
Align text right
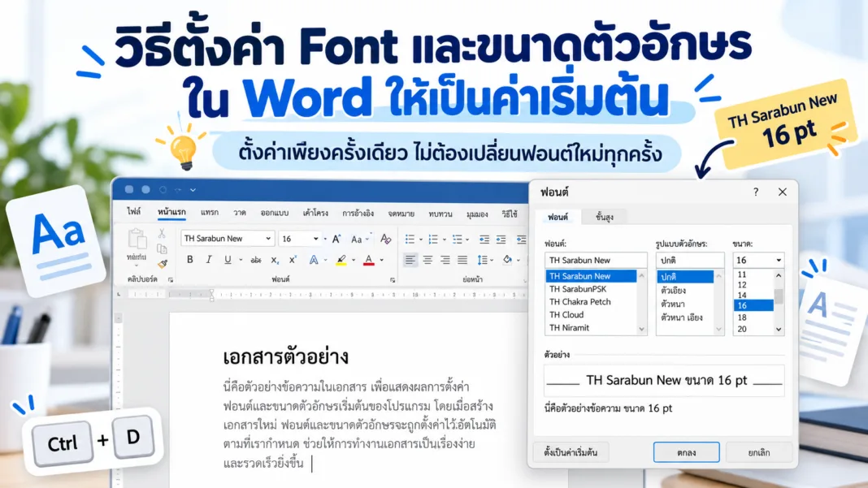pos(445,260)
